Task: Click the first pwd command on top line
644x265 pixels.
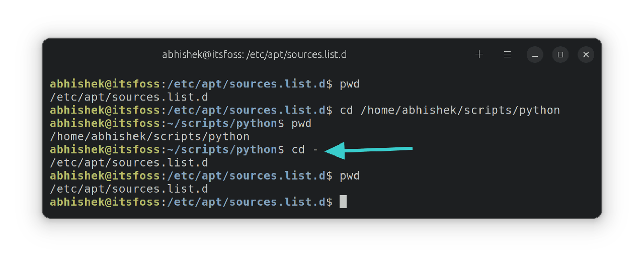Action: (350, 84)
